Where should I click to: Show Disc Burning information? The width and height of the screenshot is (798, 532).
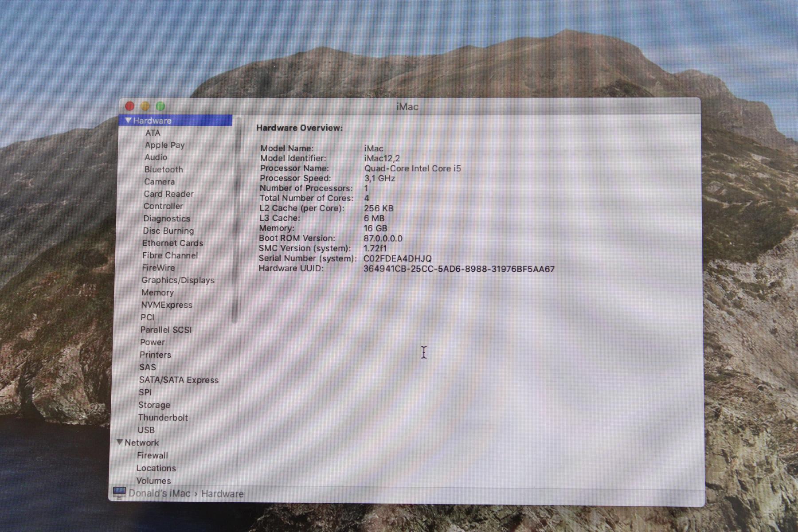(168, 231)
